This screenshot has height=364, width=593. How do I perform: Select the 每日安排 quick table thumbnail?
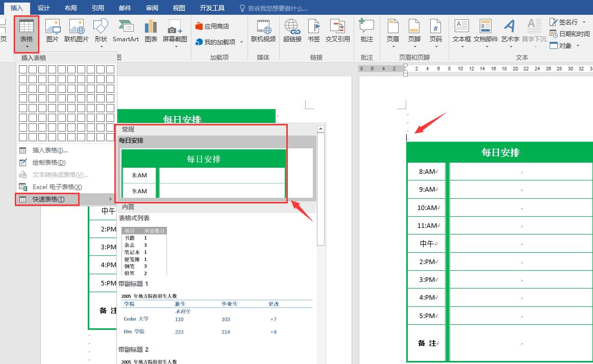[203, 173]
